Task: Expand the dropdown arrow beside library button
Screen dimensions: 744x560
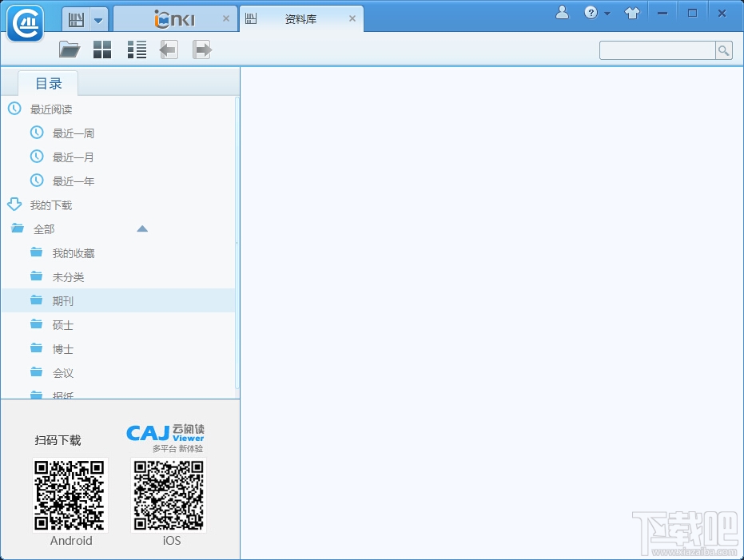Action: click(x=98, y=20)
